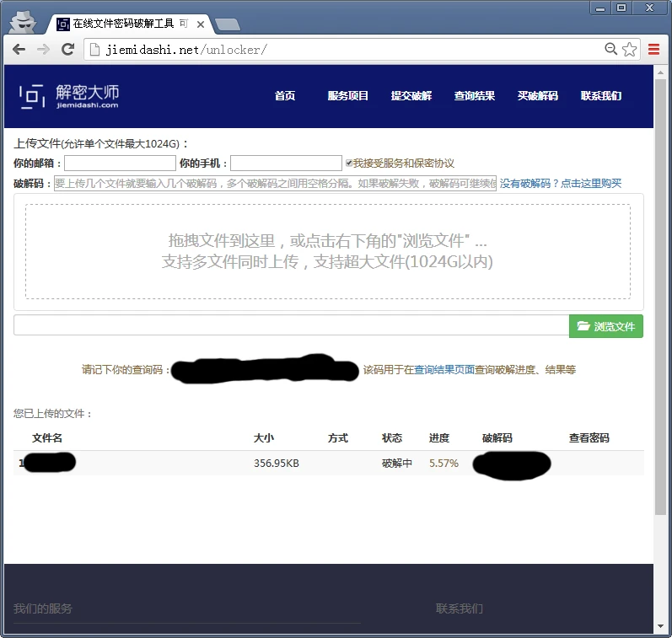The height and width of the screenshot is (638, 672).
Task: Open the Chrome hamburger menu
Action: pyautogui.click(x=654, y=50)
